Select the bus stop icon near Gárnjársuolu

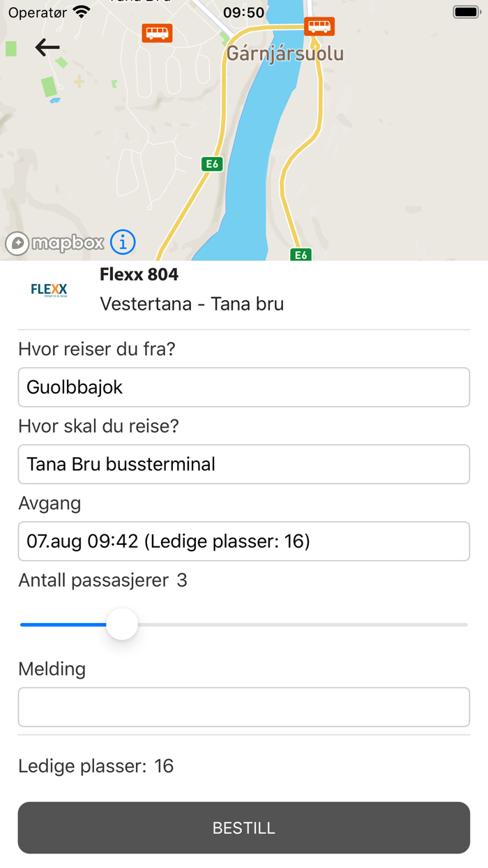(x=319, y=26)
